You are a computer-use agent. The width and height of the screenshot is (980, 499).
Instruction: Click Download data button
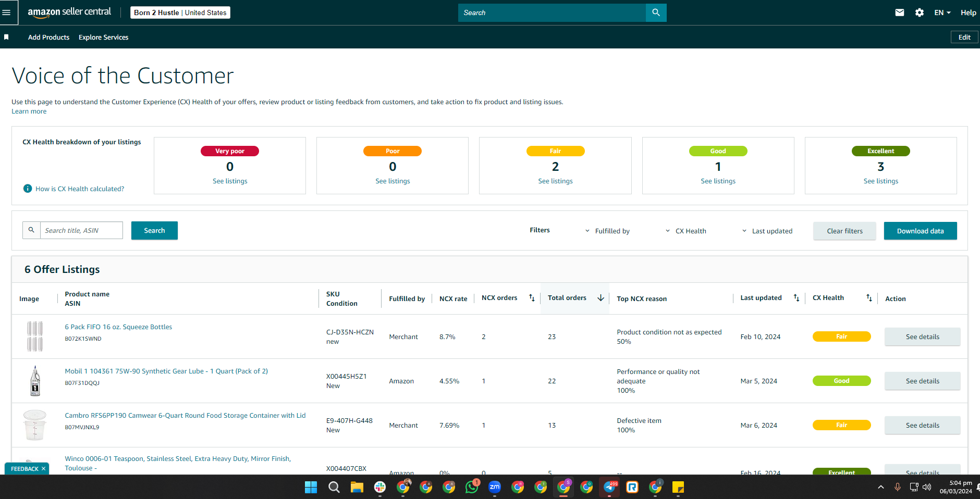click(920, 231)
